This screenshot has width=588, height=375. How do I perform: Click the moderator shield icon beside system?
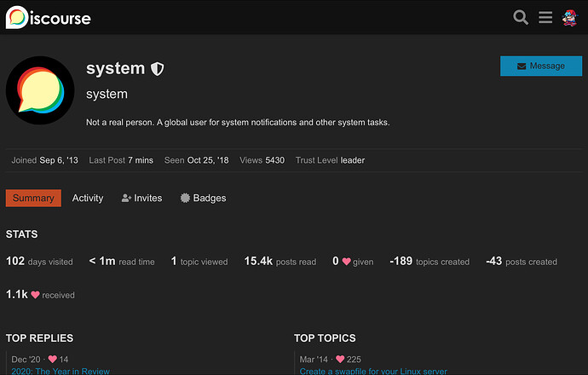click(x=157, y=69)
